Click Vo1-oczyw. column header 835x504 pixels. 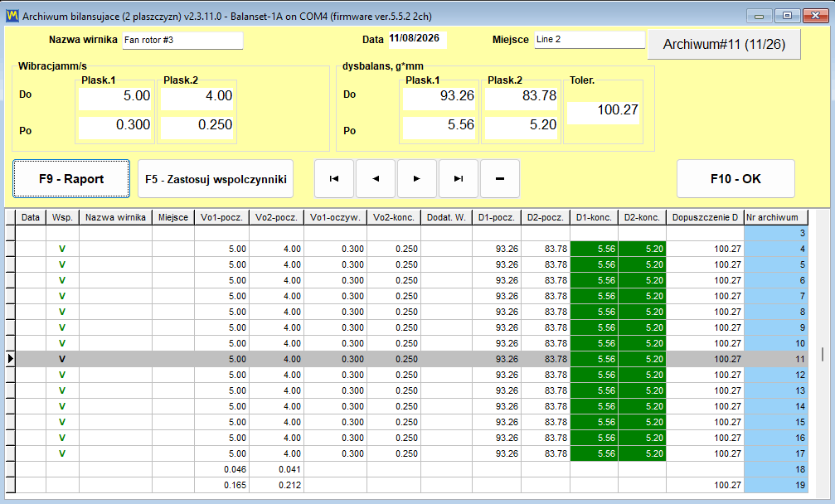[336, 217]
